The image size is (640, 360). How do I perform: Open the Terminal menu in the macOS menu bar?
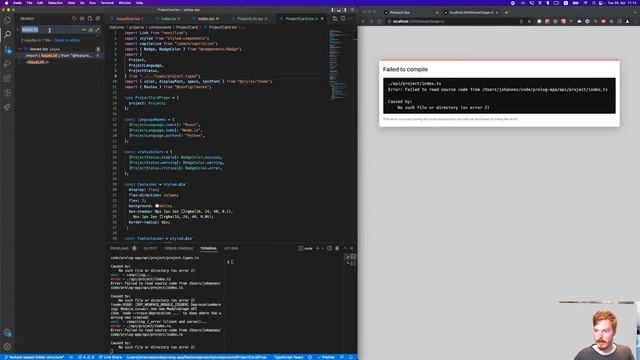pos(107,3)
